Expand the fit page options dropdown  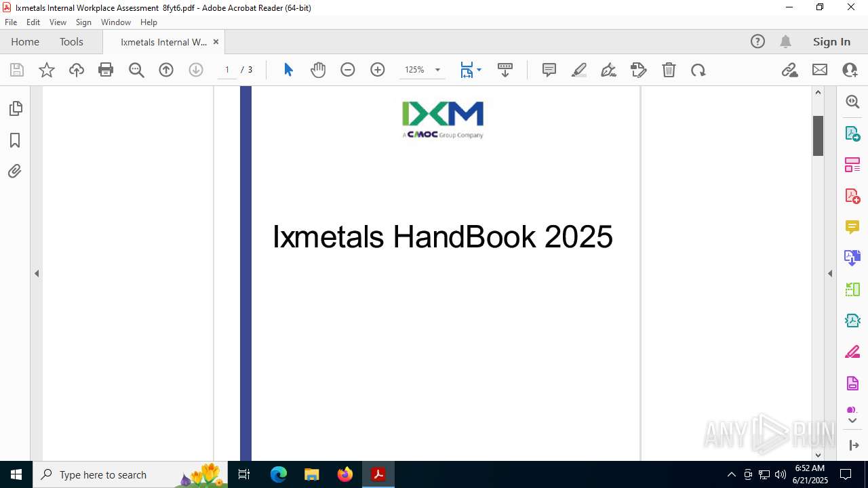click(479, 70)
